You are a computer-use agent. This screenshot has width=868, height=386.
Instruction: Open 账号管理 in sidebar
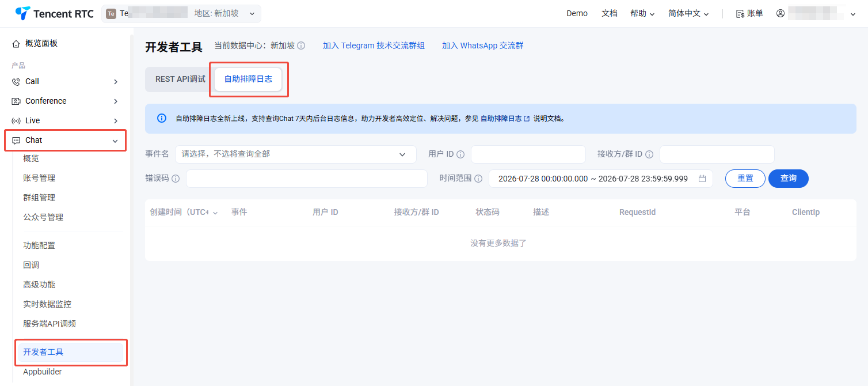39,178
